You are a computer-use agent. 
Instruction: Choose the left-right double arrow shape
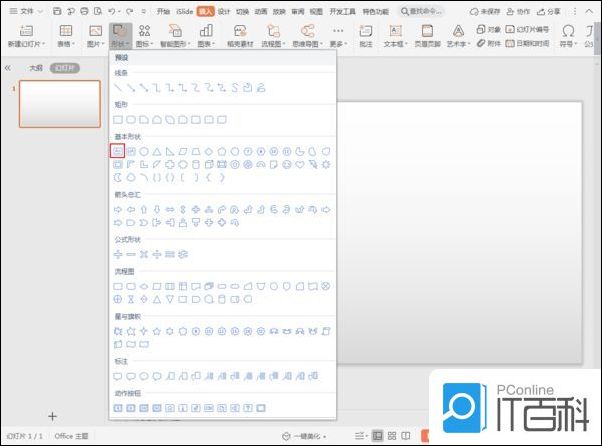[170, 210]
